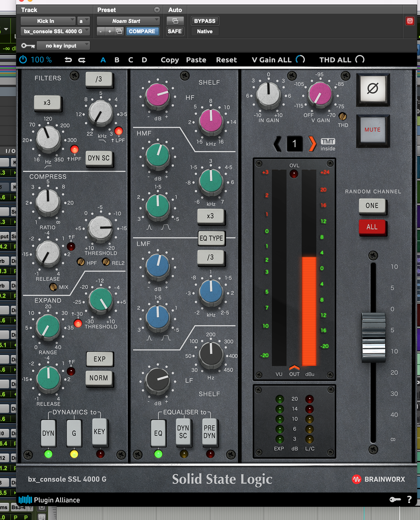The height and width of the screenshot is (520, 420).
Task: Click the undo arrow icon
Action: [x=68, y=60]
